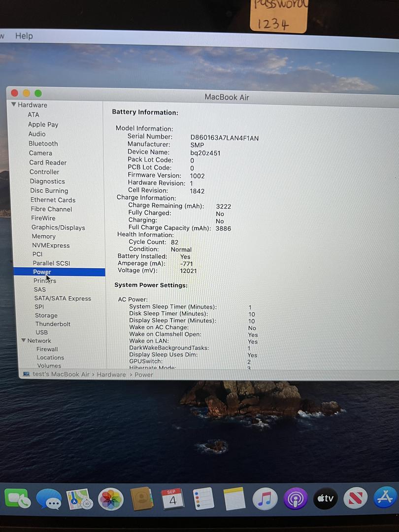Select Fibre Channel in sidebar
This screenshot has height=532, width=399.
pos(51,209)
